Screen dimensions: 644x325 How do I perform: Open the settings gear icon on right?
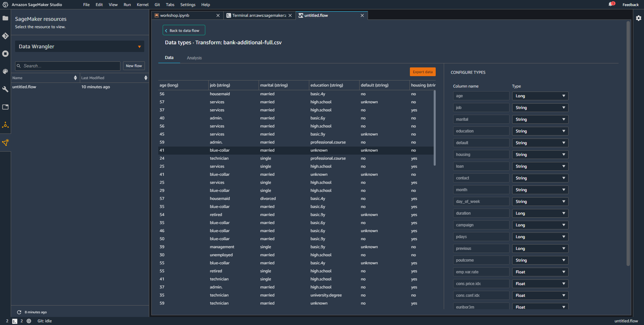[x=639, y=18]
